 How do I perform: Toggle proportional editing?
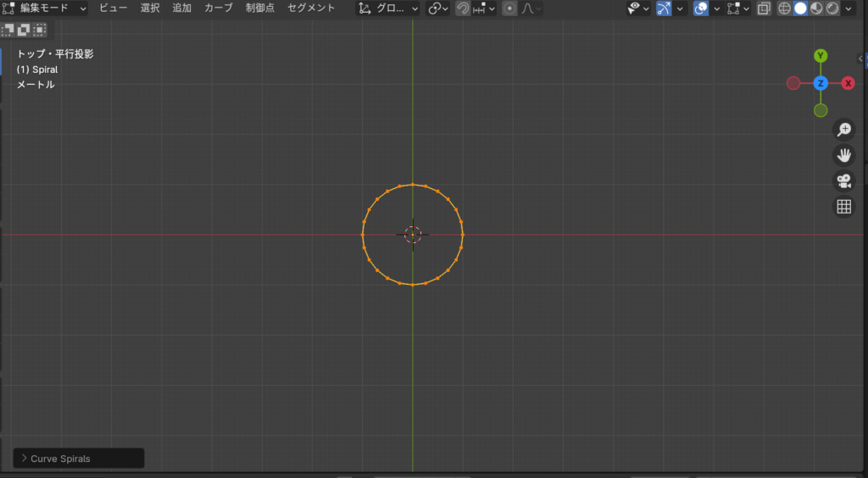(x=509, y=8)
